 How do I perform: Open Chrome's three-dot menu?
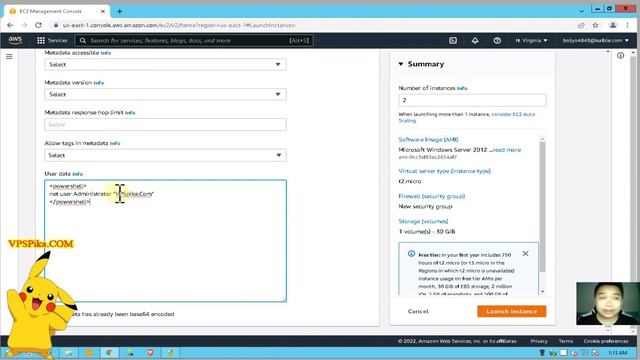[627, 25]
